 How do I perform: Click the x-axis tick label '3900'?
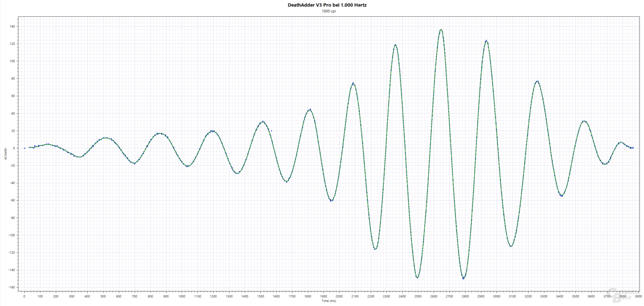pos(638,296)
